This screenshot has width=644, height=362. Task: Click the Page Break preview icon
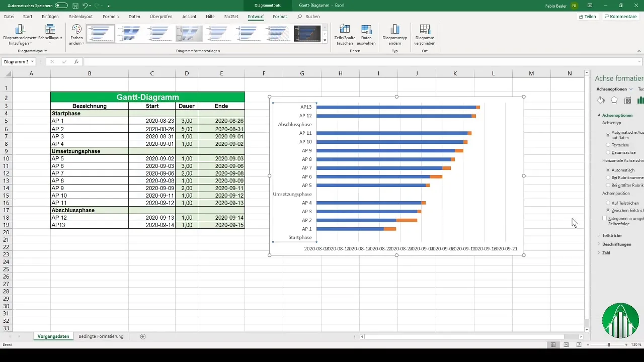(579, 345)
